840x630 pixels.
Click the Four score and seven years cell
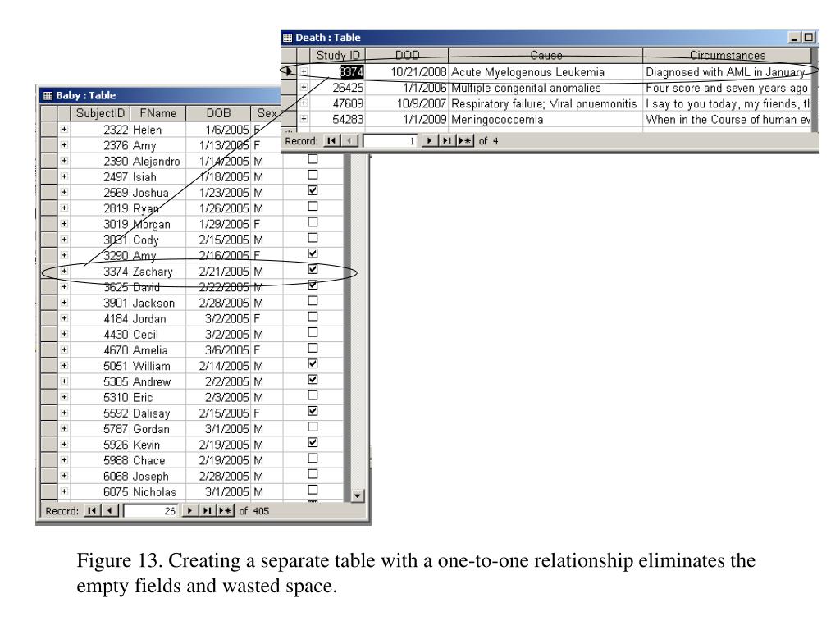(727, 87)
